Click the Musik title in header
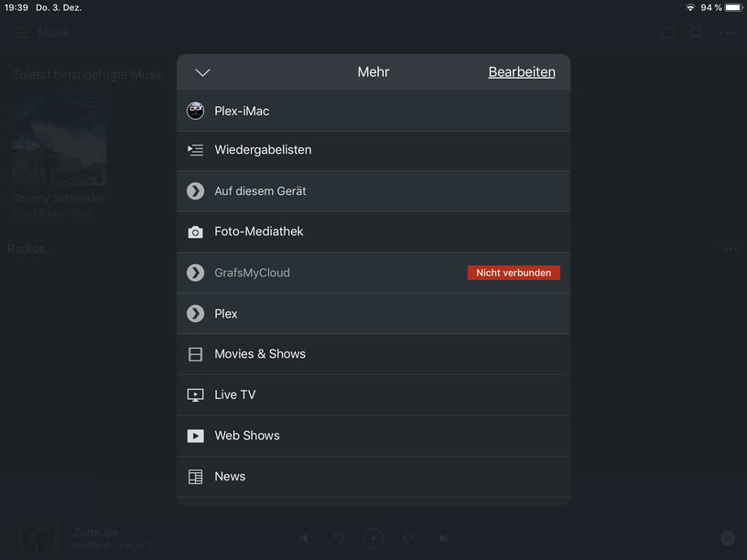This screenshot has width=747, height=560. pyautogui.click(x=53, y=33)
